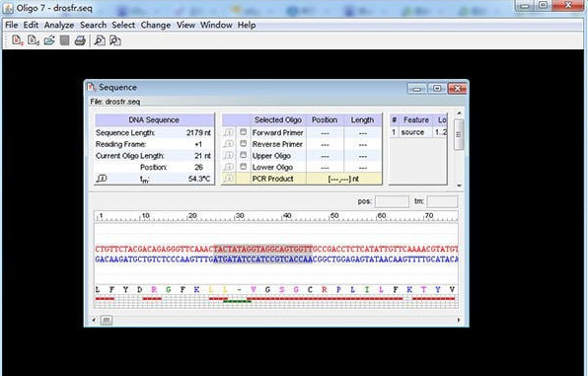The image size is (588, 376).
Task: Minimize the Sequence sub-window
Action: point(416,89)
